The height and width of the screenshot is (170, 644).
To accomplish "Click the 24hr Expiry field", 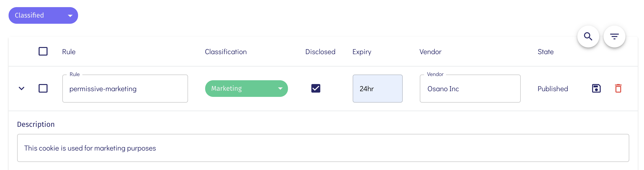I will [377, 89].
